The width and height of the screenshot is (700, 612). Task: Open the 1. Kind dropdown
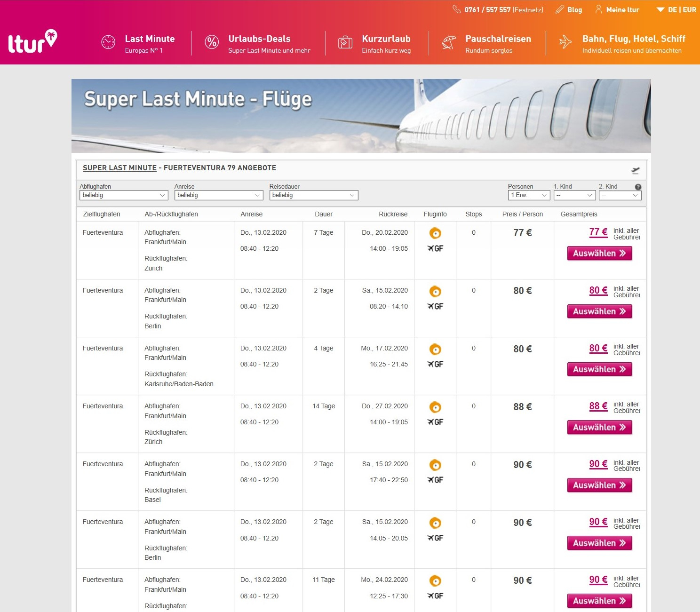point(575,195)
